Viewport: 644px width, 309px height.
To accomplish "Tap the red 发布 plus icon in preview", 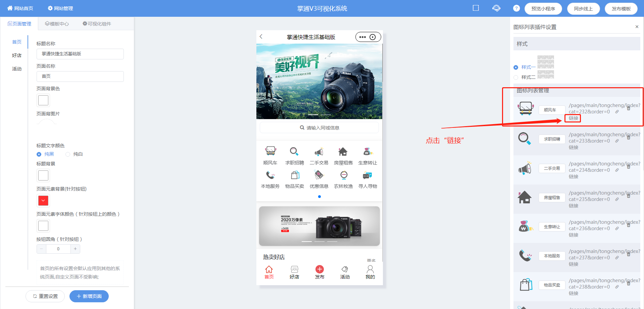I will tap(319, 269).
